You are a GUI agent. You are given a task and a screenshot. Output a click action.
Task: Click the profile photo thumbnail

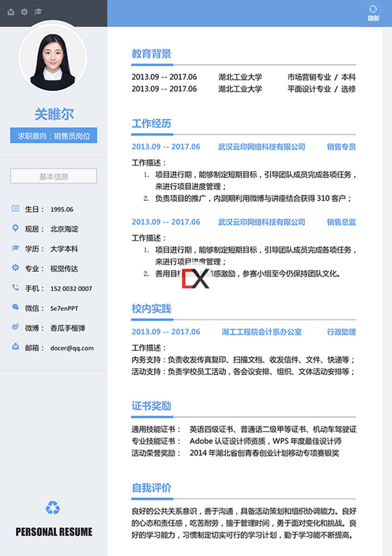[x=53, y=58]
